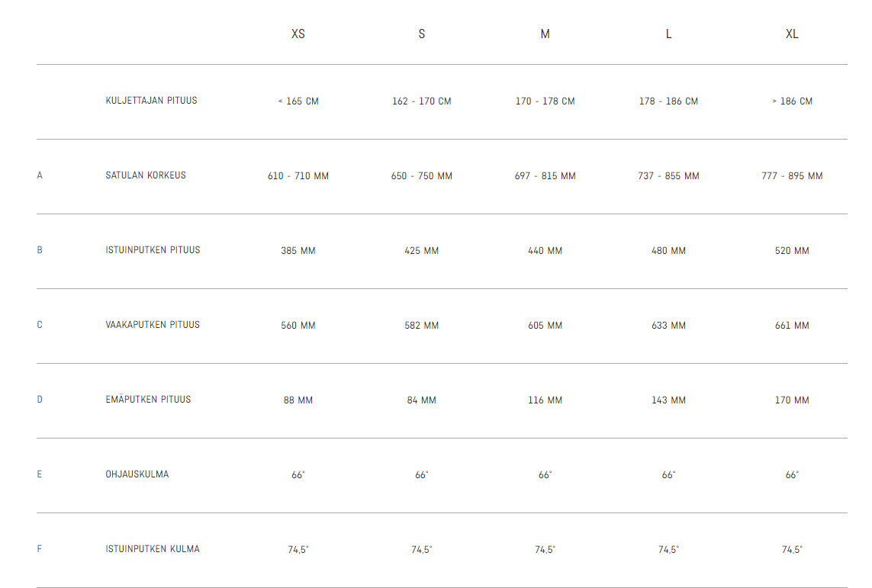Select the S size column header
The height and width of the screenshot is (588, 872).
[422, 34]
